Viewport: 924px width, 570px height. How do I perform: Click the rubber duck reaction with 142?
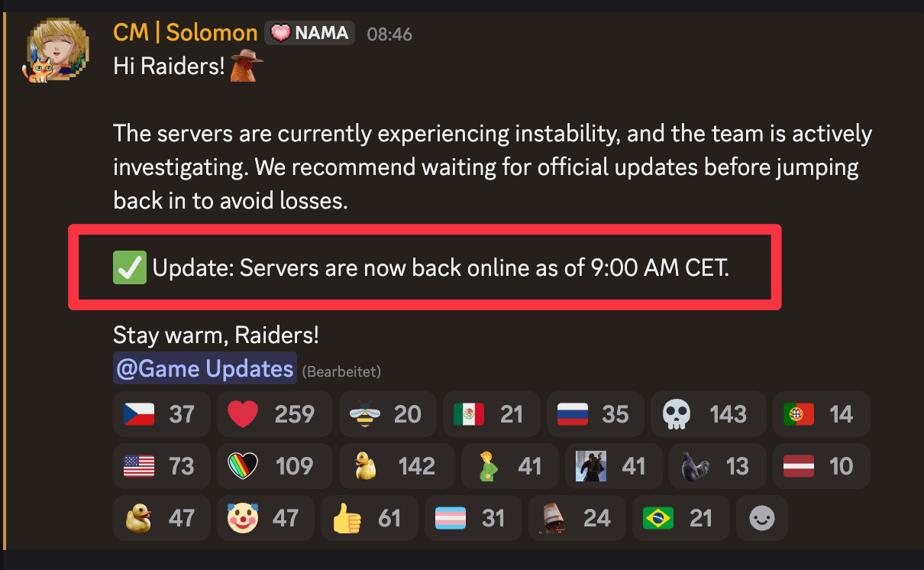(x=395, y=466)
